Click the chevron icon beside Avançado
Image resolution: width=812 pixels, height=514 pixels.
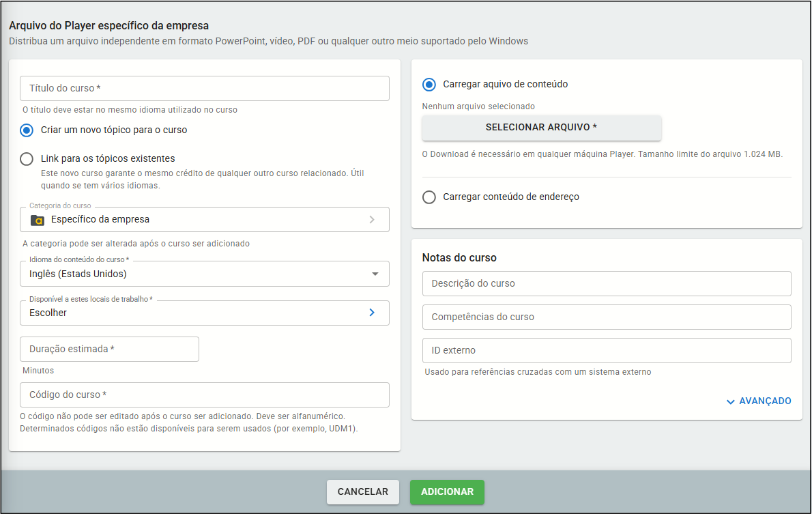(730, 401)
